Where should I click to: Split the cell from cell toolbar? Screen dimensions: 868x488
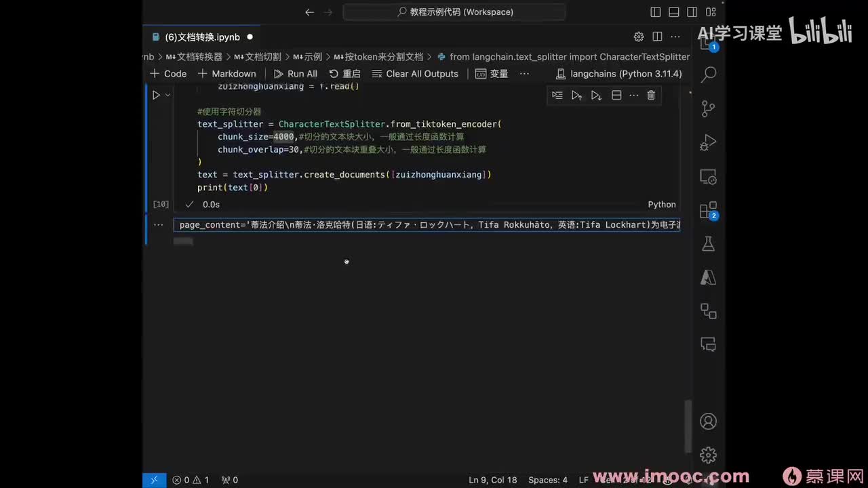click(x=616, y=96)
